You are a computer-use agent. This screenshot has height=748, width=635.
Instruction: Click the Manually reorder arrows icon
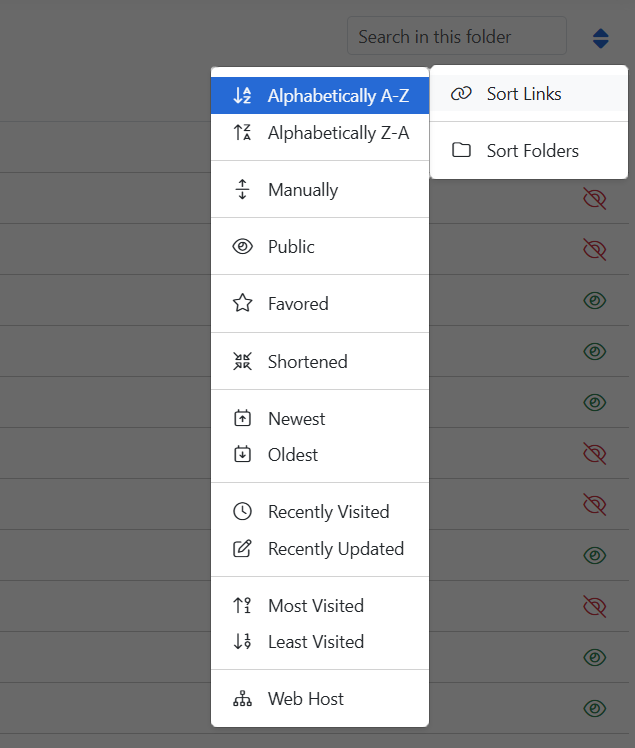click(242, 189)
